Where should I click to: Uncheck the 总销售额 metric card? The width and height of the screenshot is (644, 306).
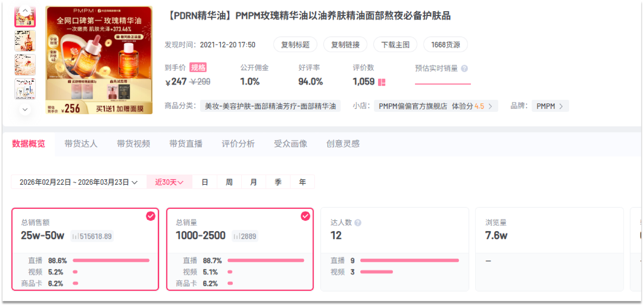click(x=151, y=216)
